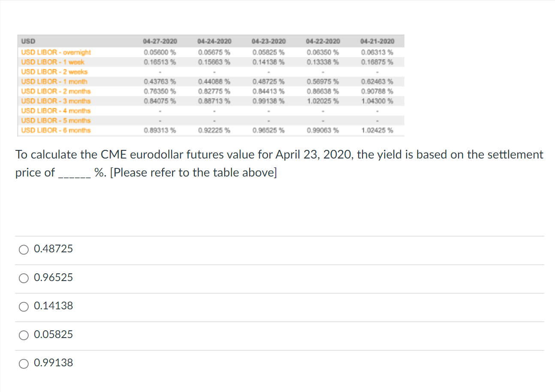The width and height of the screenshot is (555, 392).
Task: Open the USD LIBOR - 2 weeks link
Action: coord(54,72)
